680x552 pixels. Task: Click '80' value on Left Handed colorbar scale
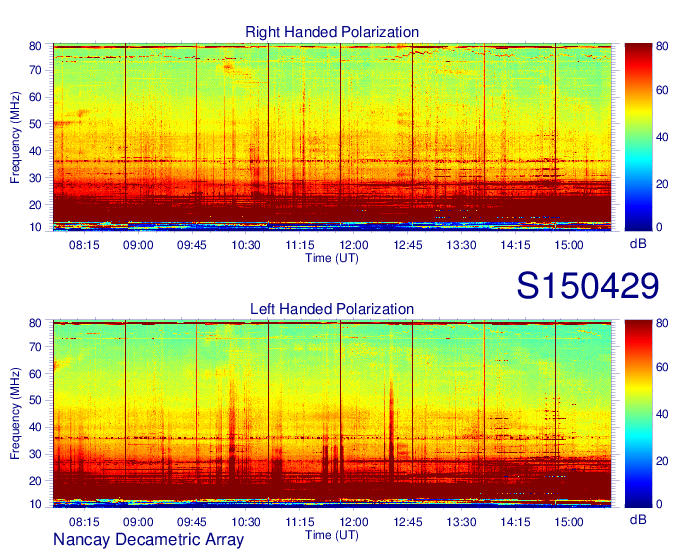click(x=662, y=323)
